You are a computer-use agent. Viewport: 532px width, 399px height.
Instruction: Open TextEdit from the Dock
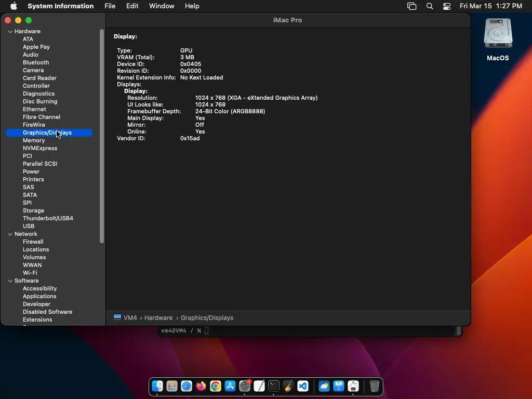tap(259, 386)
